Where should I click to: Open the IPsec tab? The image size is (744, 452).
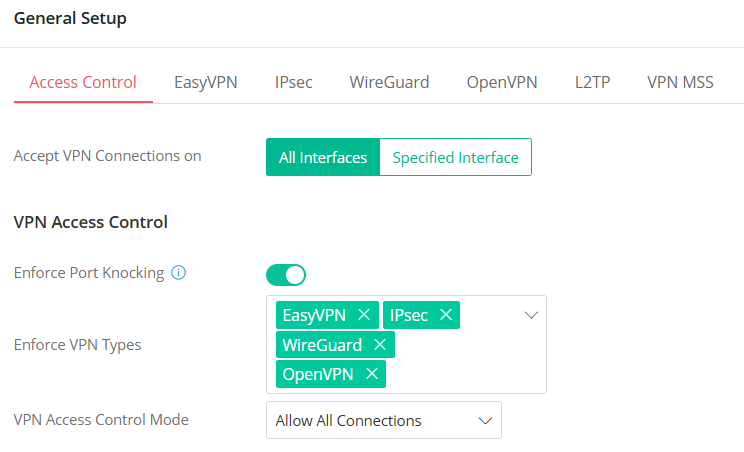tap(293, 82)
